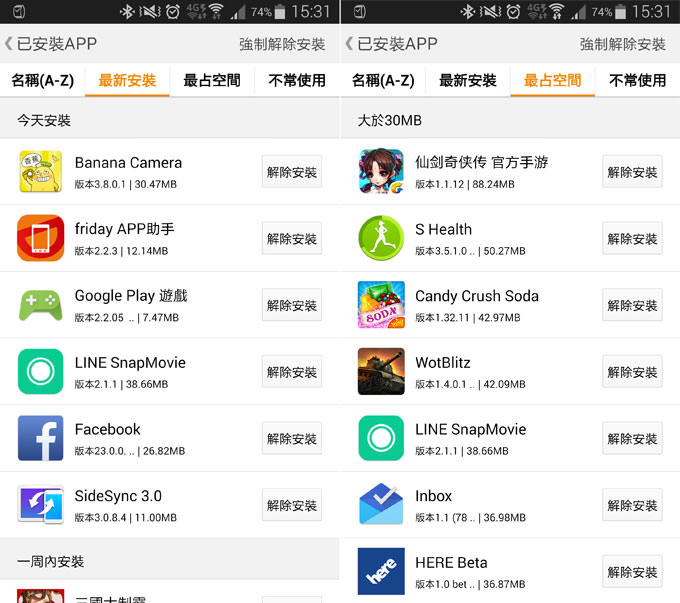Go back with left 已安裝APP arrow
Viewport: 680px width, 603px height.
point(9,43)
